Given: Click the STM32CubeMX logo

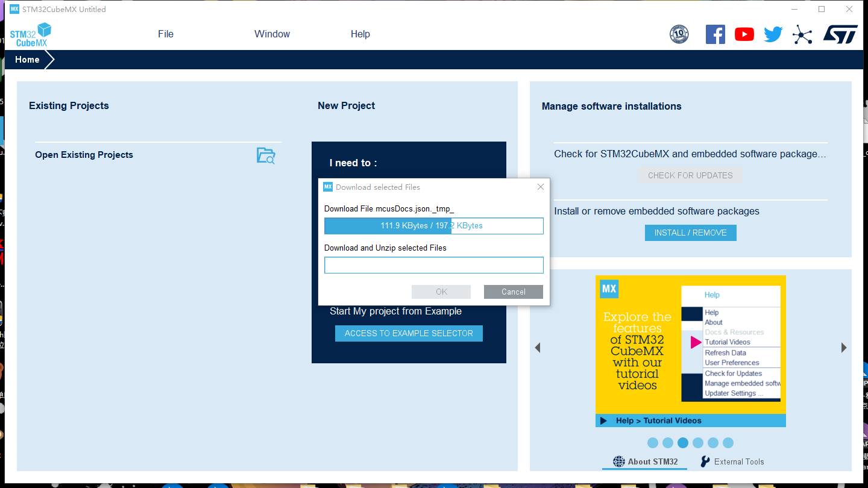Looking at the screenshot, I should [31, 34].
